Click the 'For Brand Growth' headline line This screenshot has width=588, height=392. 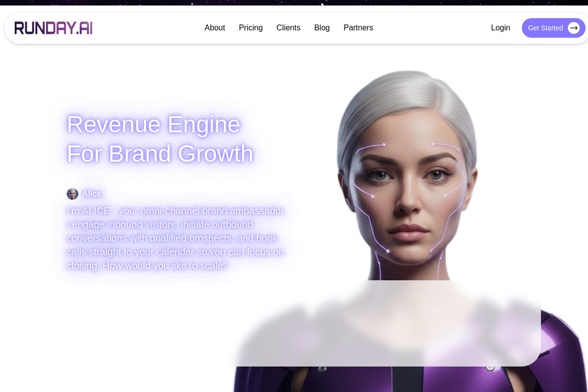(160, 153)
